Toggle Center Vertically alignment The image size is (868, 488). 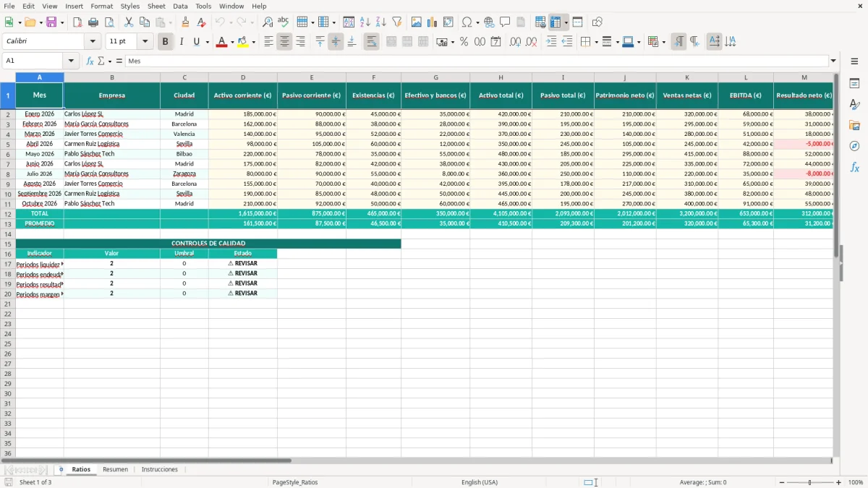tap(336, 42)
